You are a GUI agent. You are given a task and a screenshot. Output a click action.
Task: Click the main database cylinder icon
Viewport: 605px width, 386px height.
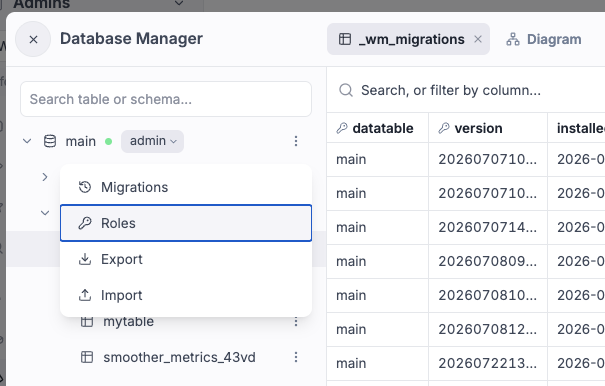point(50,141)
